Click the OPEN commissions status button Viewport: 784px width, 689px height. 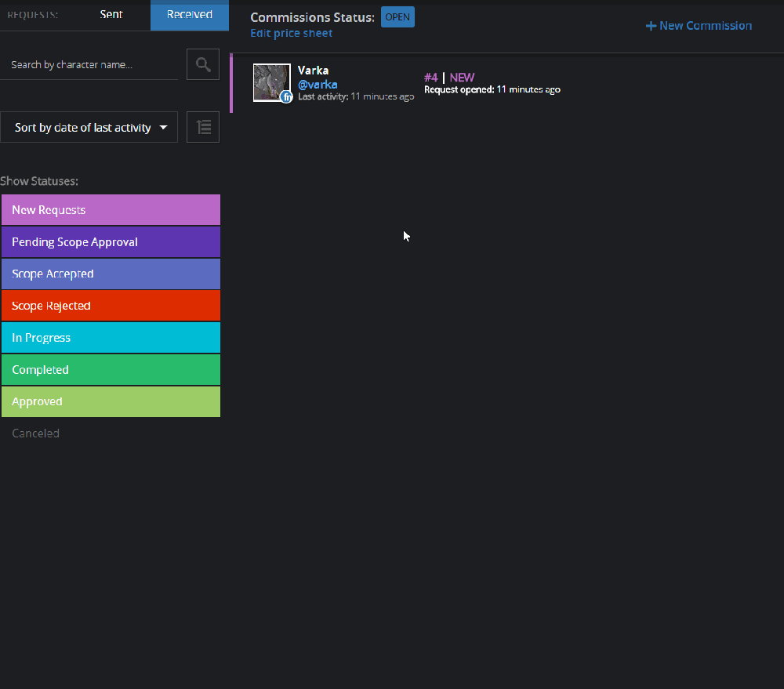397,17
